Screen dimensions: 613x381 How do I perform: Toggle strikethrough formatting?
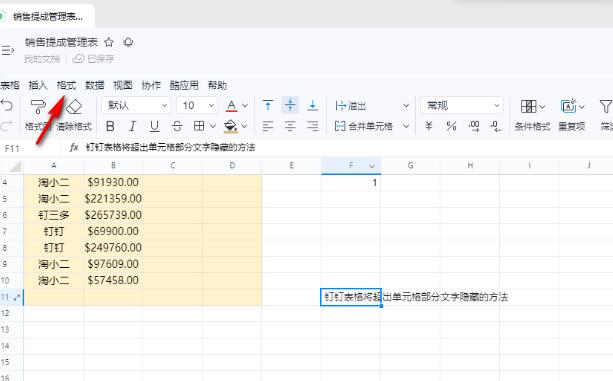(177, 126)
